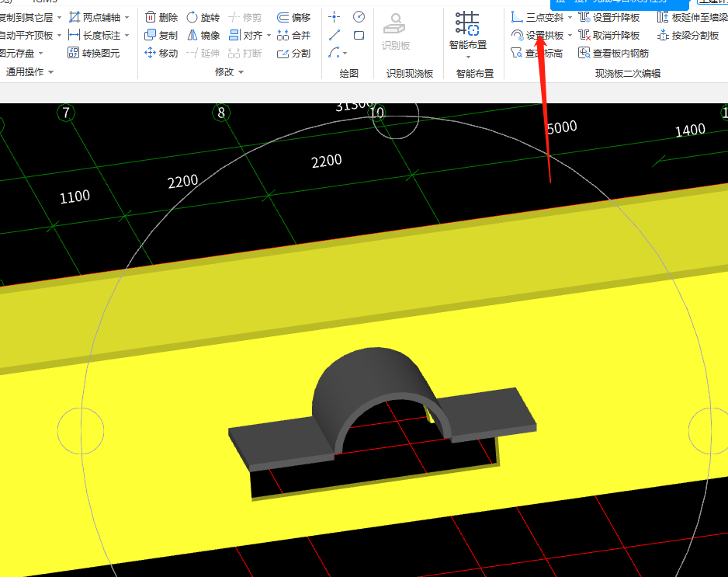
Task: Click the 取消升降板 tool
Action: tap(609, 35)
